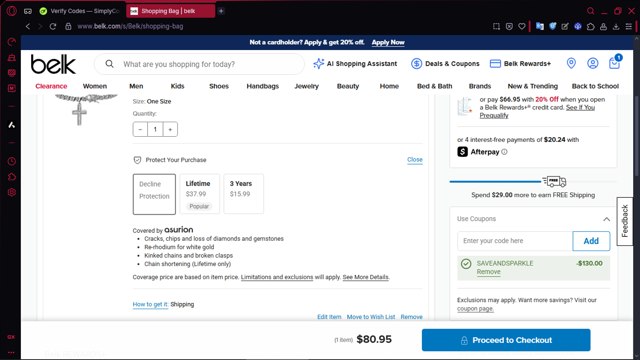
Task: Click Apply Now in top banner
Action: tap(388, 42)
